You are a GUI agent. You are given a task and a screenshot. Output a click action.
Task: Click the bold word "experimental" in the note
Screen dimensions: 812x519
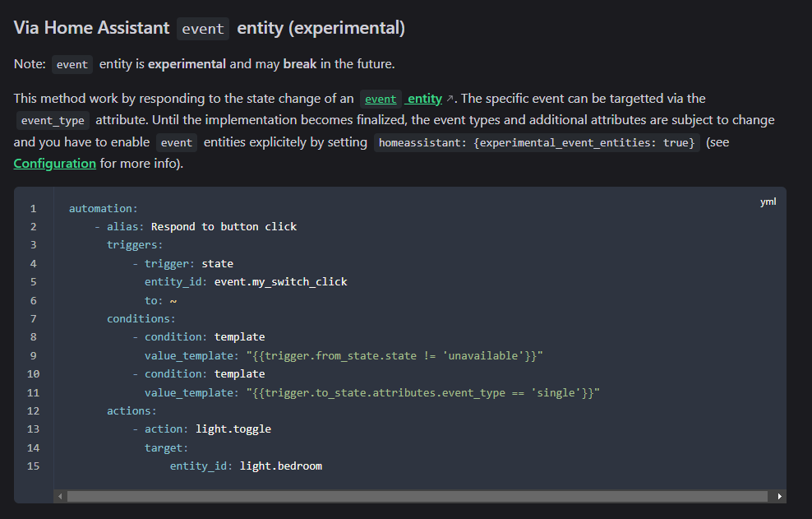pos(187,64)
